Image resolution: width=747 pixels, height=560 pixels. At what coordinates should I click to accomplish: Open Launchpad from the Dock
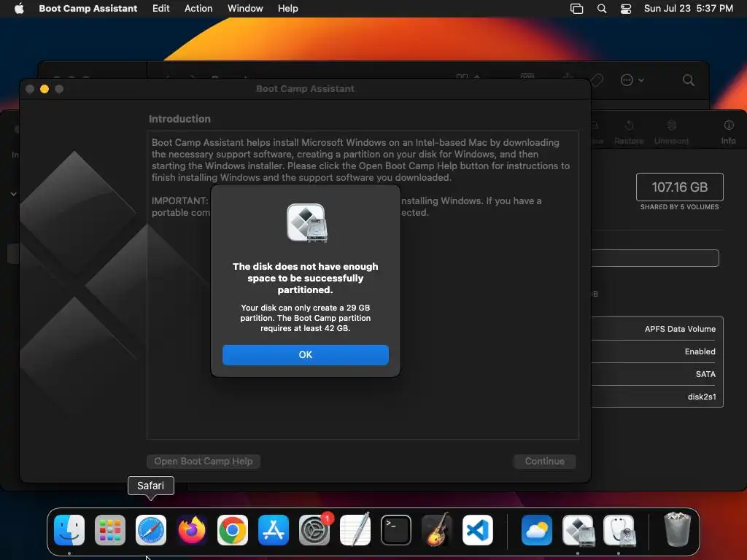pyautogui.click(x=110, y=530)
